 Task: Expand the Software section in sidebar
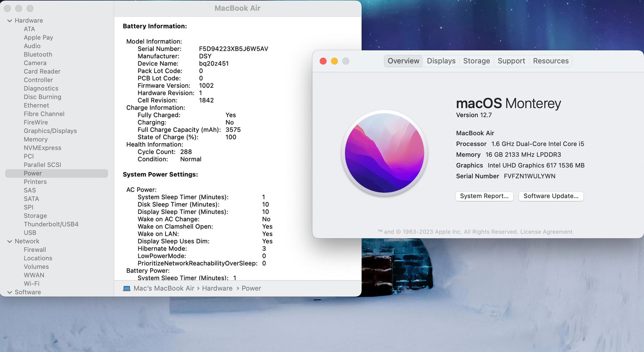point(10,292)
